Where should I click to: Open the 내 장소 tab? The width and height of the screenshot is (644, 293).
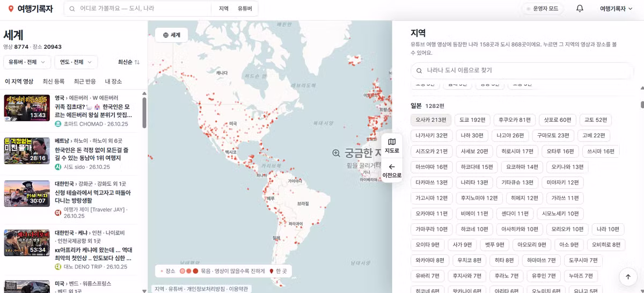point(113,82)
